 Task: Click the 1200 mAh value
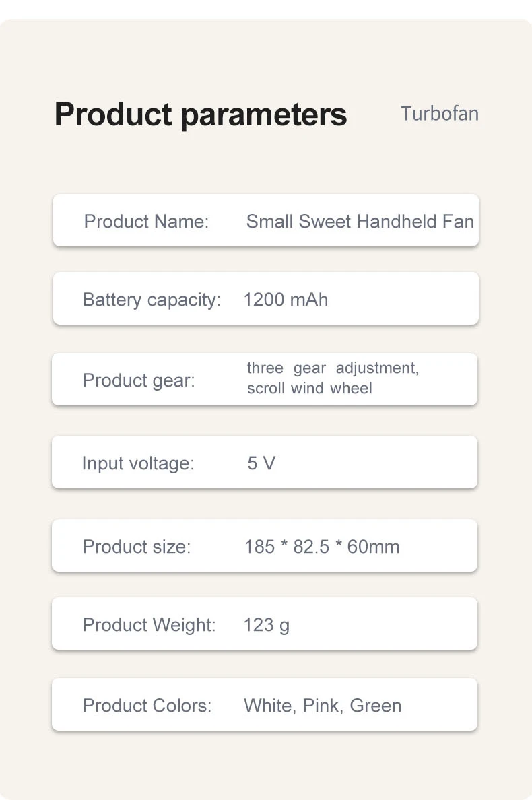(286, 300)
